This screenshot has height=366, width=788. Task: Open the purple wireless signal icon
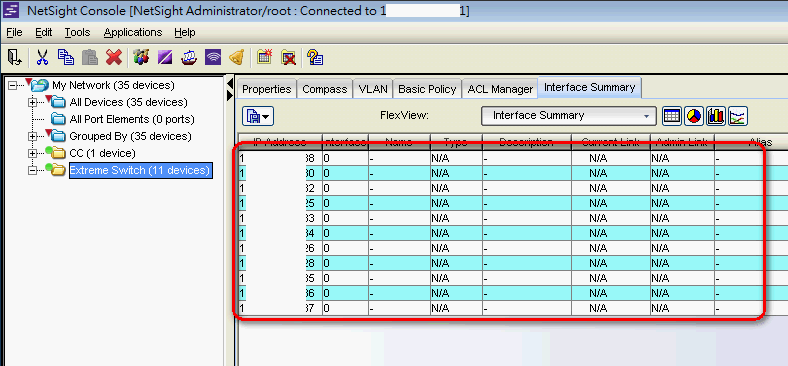pos(214,57)
